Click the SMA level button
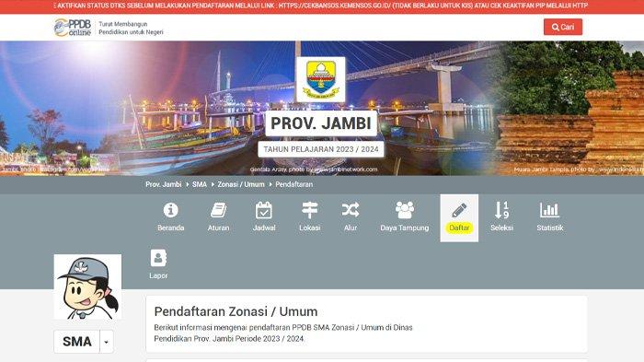Viewport: 644px width, 362px height. click(x=76, y=342)
